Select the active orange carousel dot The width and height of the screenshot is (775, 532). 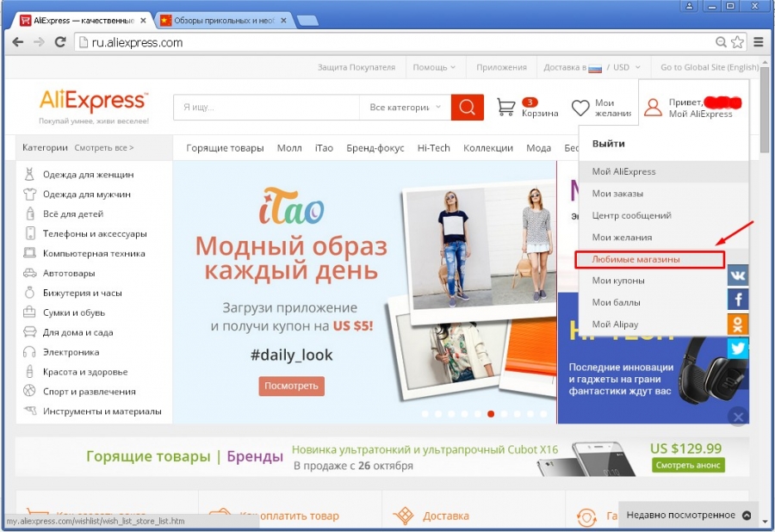pos(491,413)
